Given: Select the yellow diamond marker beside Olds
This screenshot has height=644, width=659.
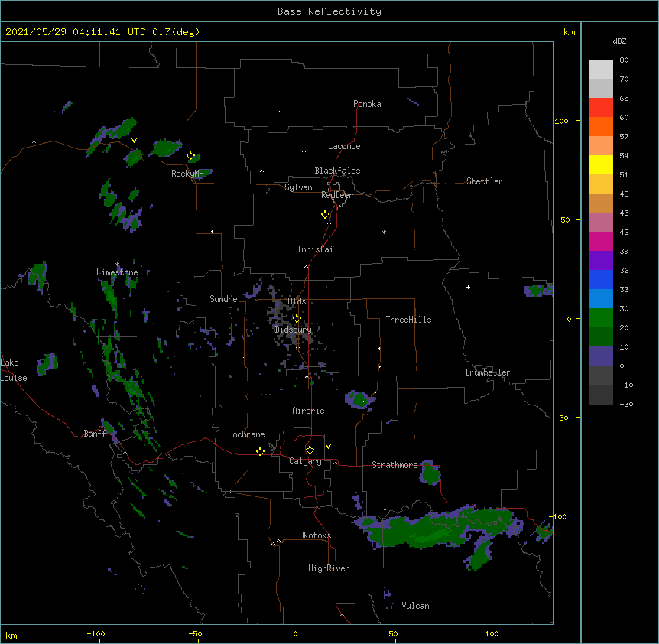Looking at the screenshot, I should pyautogui.click(x=297, y=319).
